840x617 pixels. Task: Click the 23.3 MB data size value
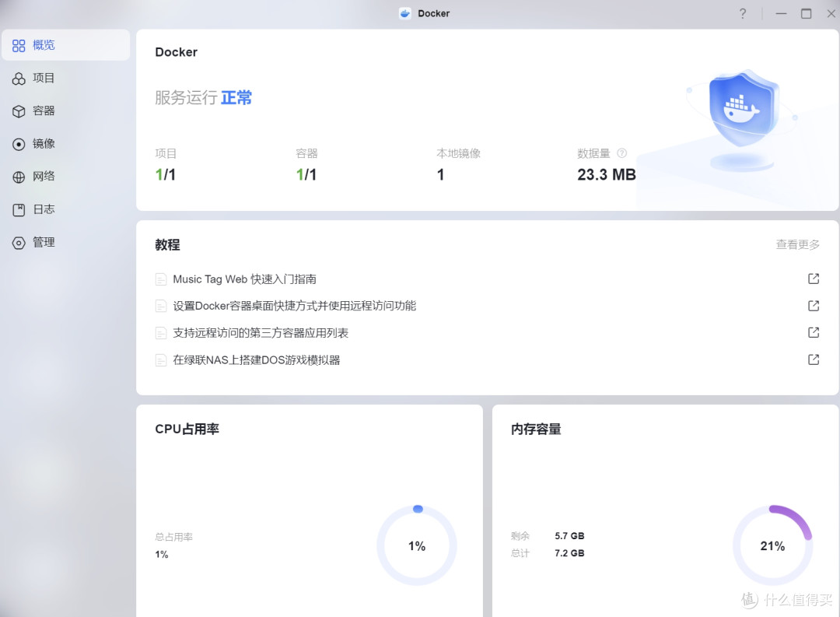coord(607,175)
